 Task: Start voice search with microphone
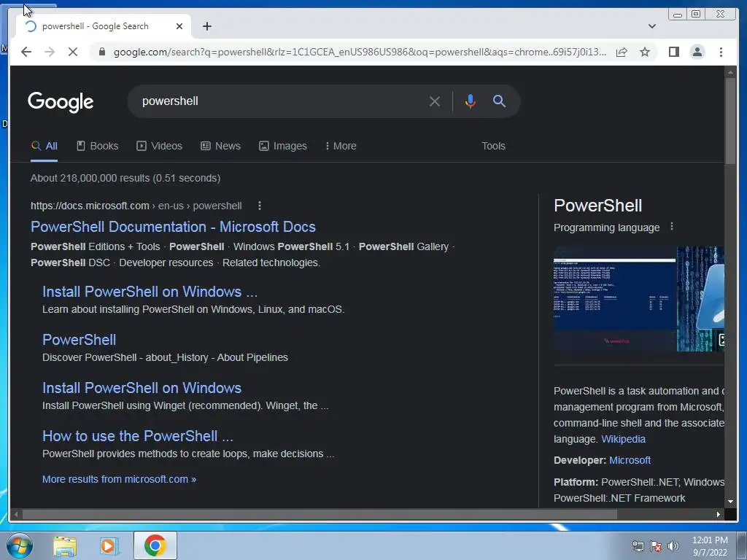[471, 101]
